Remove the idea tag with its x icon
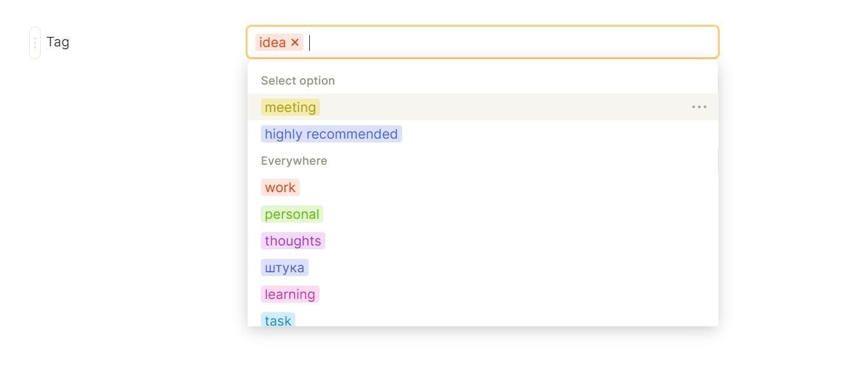868x374 pixels. coord(295,43)
